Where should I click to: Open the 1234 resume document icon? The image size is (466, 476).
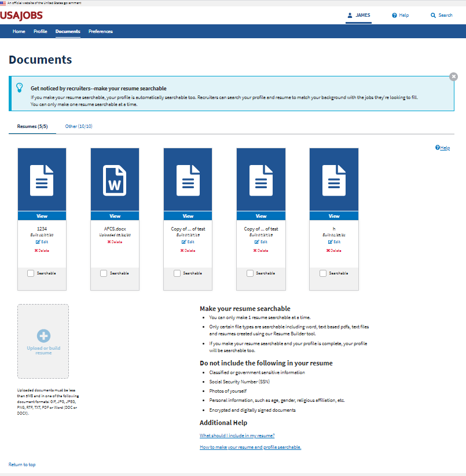tap(42, 180)
